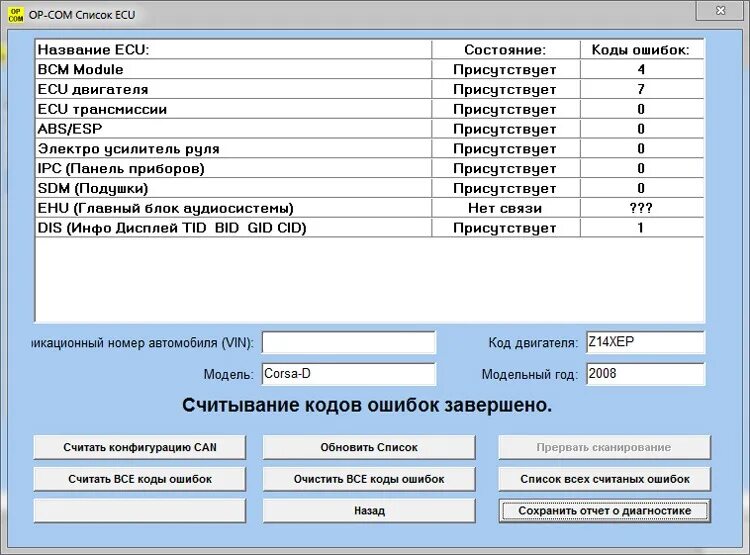
Task: Click the 'Код двигателя' field Z14XEP
Action: tap(645, 343)
